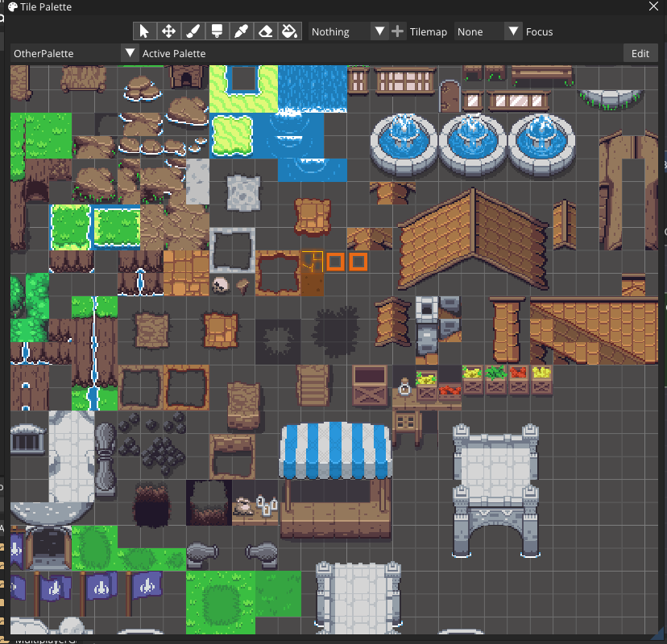Select the arched wooden door tile
Image resolution: width=667 pixels, height=644 pixels.
pos(449,96)
